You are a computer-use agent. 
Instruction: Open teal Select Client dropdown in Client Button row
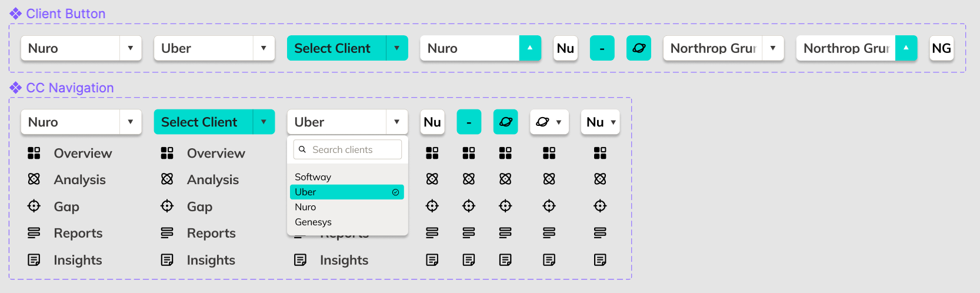tap(397, 48)
